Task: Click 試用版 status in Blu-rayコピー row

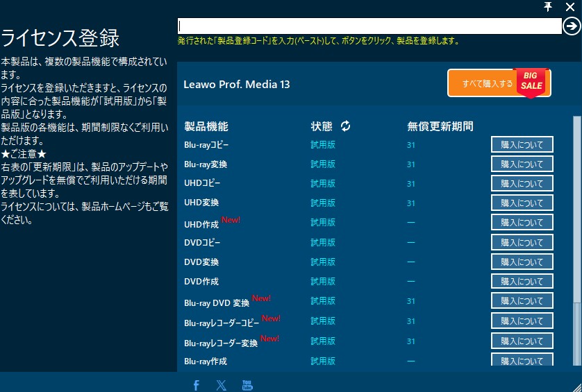Action: pyautogui.click(x=323, y=144)
